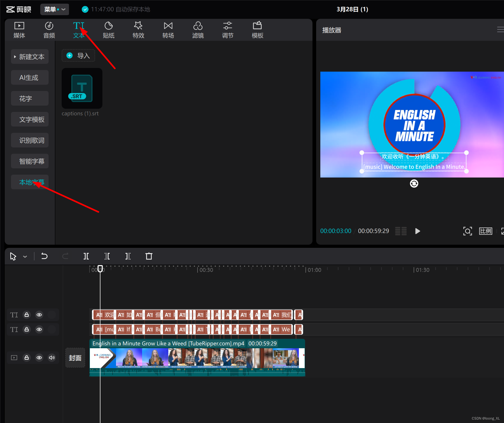
Task: Click the split clip tool
Action: (86, 256)
